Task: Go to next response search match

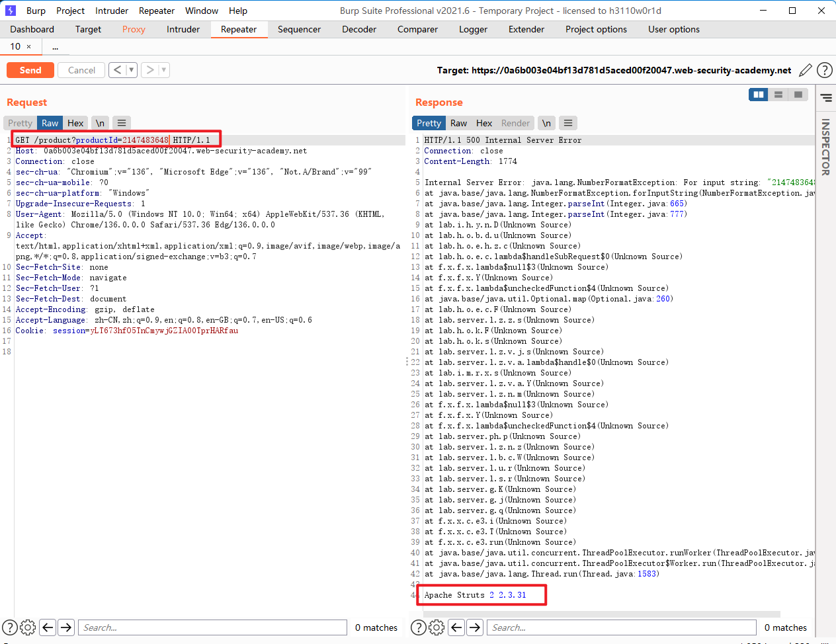Action: coord(475,627)
